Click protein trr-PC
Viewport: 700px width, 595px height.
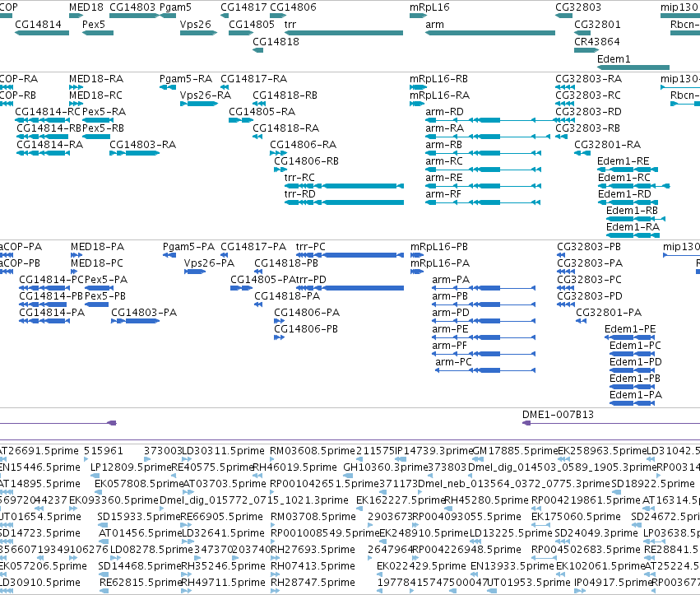[x=311, y=247]
